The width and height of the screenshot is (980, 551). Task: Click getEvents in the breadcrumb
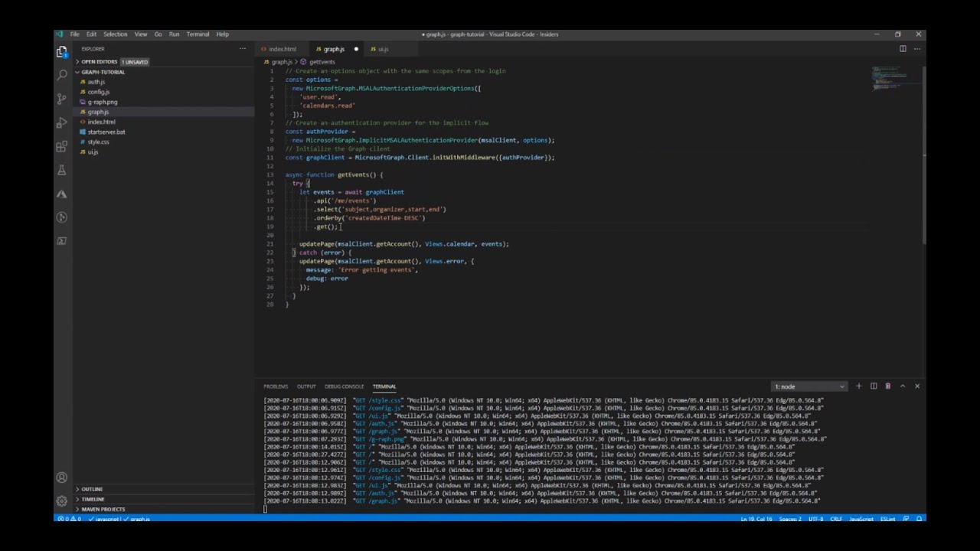coord(322,62)
